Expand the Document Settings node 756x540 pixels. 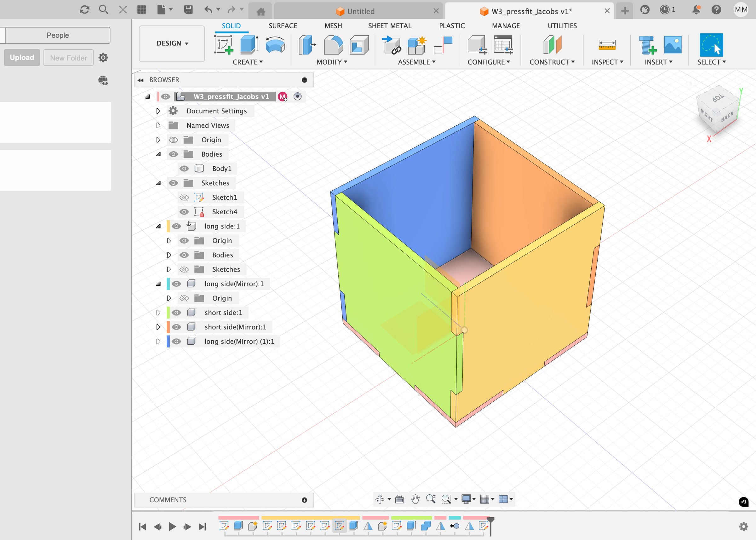[158, 111]
